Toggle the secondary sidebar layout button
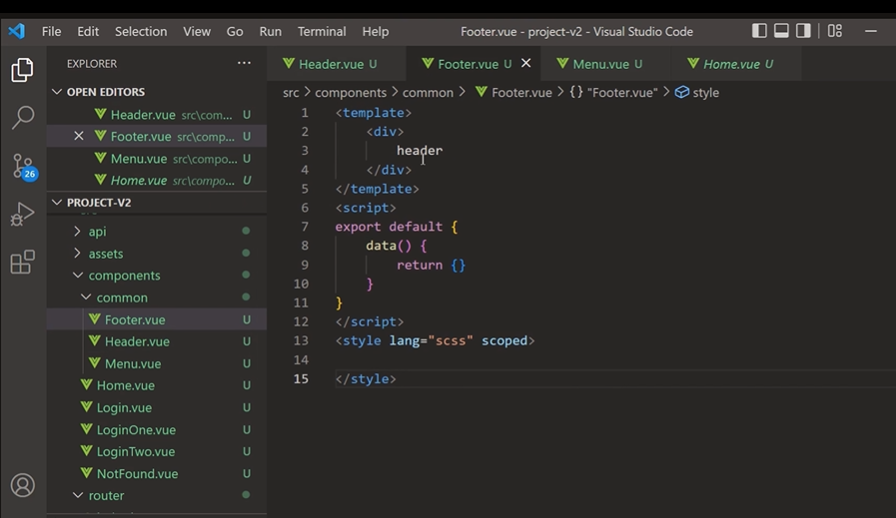 coord(804,31)
